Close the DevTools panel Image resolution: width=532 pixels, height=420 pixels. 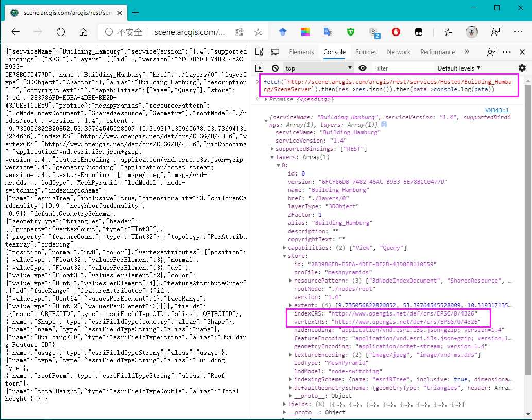pos(522,52)
